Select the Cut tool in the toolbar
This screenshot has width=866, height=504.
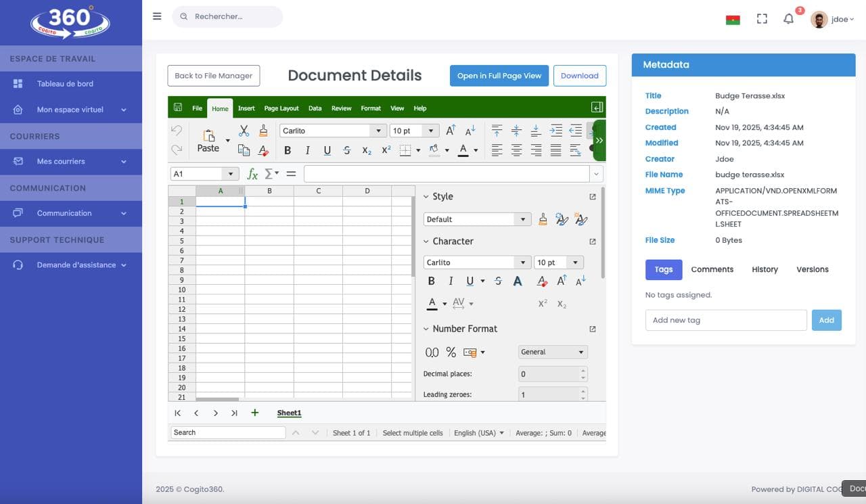click(245, 131)
